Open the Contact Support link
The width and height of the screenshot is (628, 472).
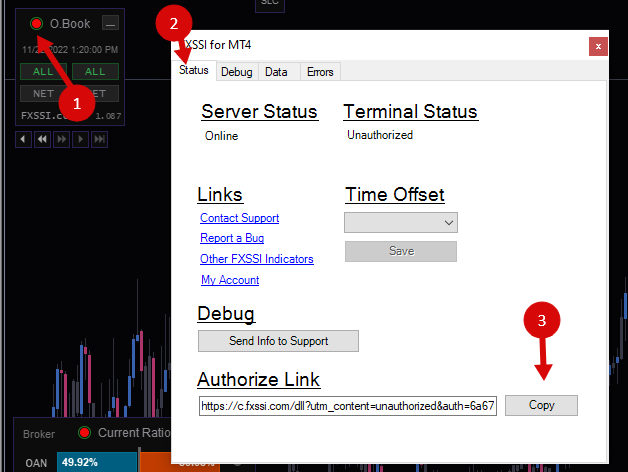pos(240,218)
